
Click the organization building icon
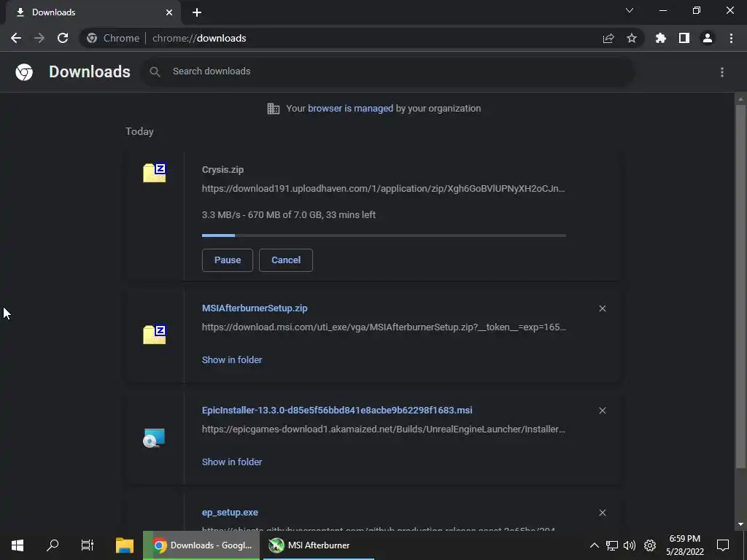click(x=274, y=109)
